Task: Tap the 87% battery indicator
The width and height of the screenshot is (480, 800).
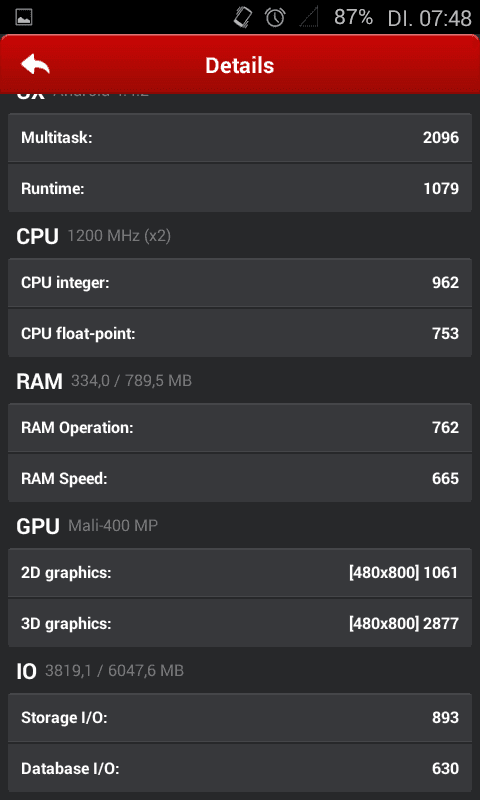Action: pos(353,17)
